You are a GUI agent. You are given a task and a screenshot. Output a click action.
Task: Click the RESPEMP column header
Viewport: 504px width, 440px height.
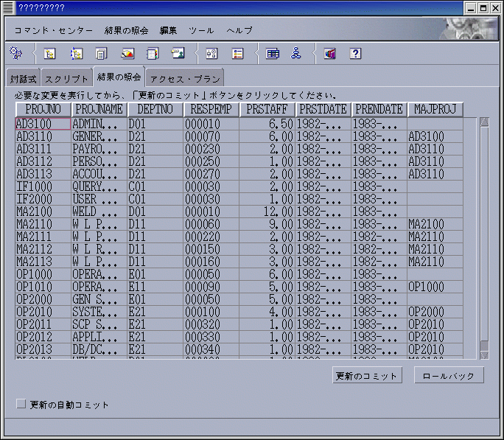pyautogui.click(x=211, y=109)
